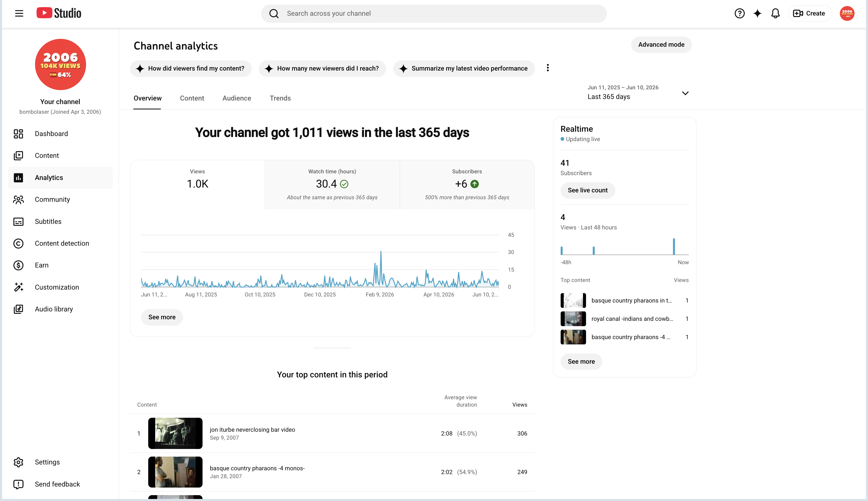Open Dashboard in the sidebar
The width and height of the screenshot is (868, 501).
click(x=60, y=134)
